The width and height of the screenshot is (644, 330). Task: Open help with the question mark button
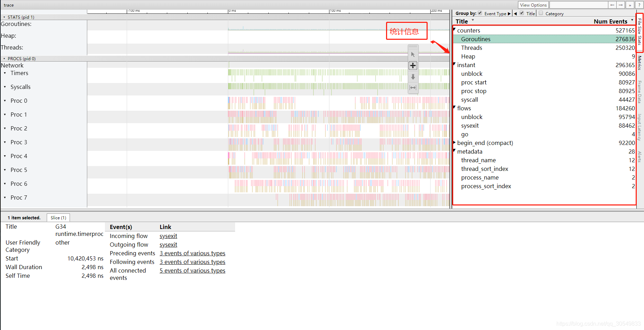(x=639, y=5)
